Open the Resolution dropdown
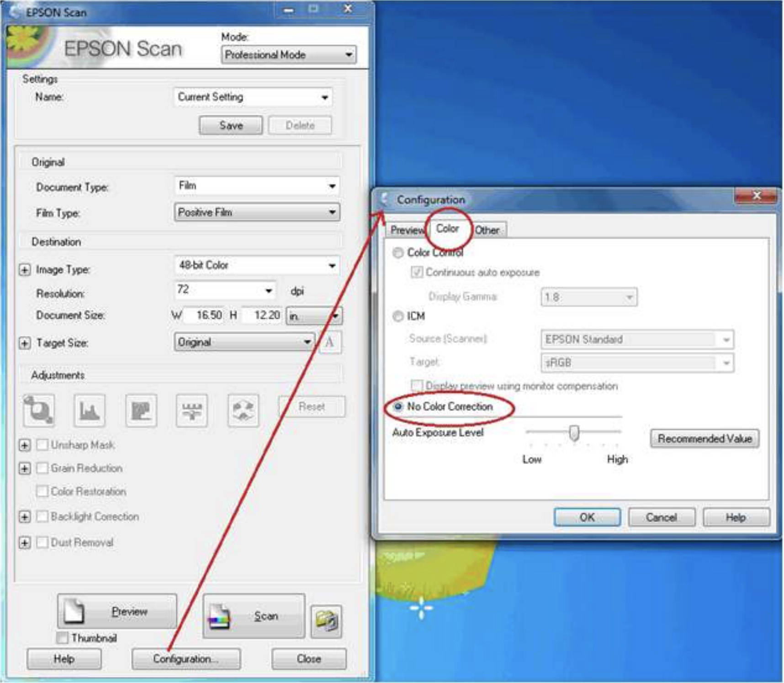 [x=225, y=290]
